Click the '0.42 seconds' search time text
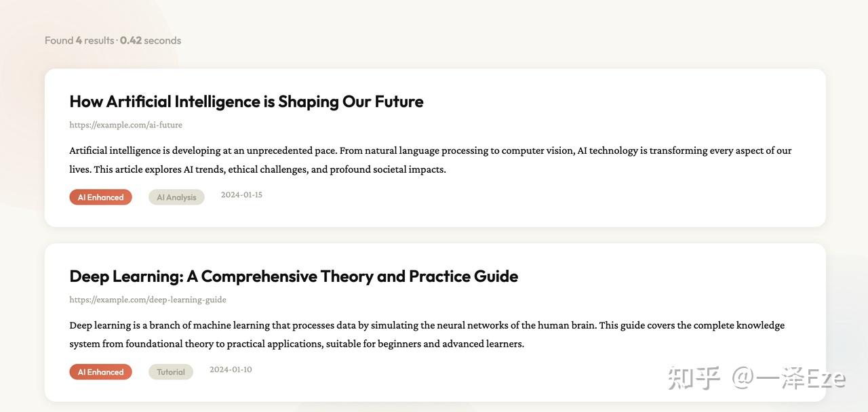Viewport: 868px width, 412px height. 151,41
